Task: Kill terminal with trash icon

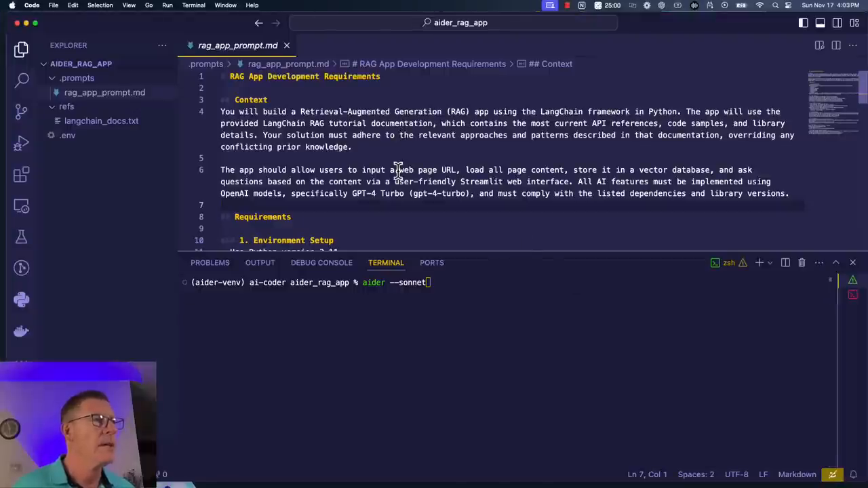Action: [802, 262]
